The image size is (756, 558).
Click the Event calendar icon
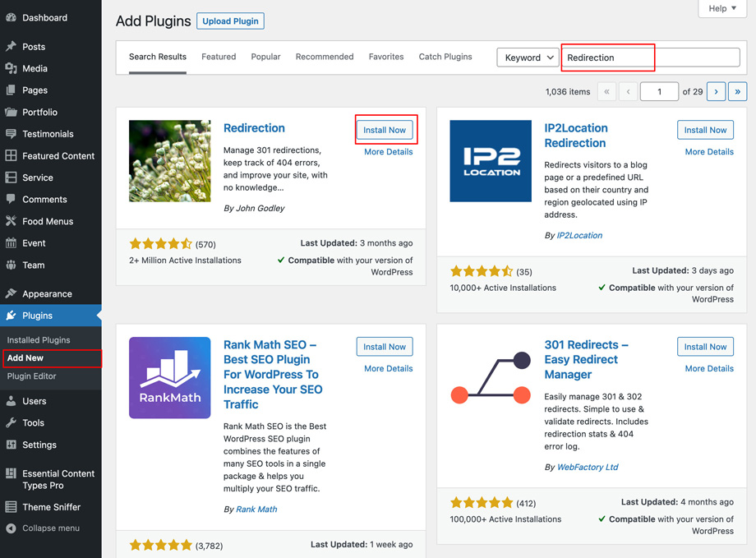[x=11, y=243]
